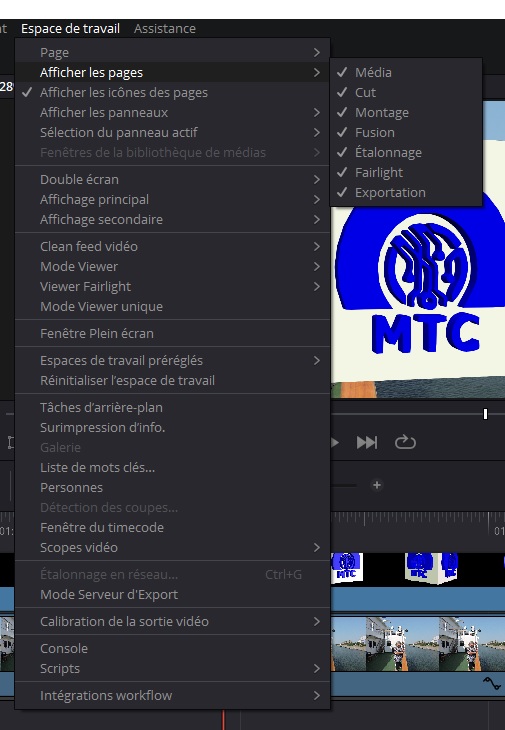Click the audio curve icon on clip
Image resolution: width=505 pixels, height=730 pixels.
pyautogui.click(x=492, y=683)
